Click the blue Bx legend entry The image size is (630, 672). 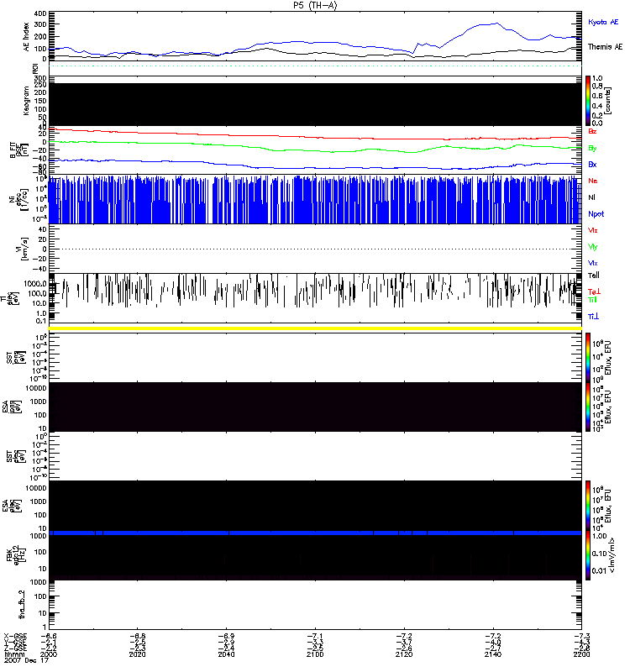coord(592,165)
